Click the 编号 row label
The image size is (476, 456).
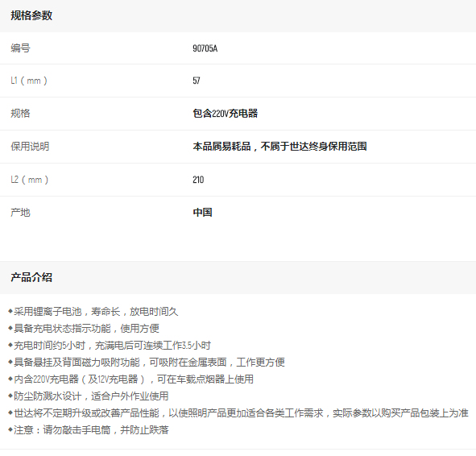pos(20,48)
